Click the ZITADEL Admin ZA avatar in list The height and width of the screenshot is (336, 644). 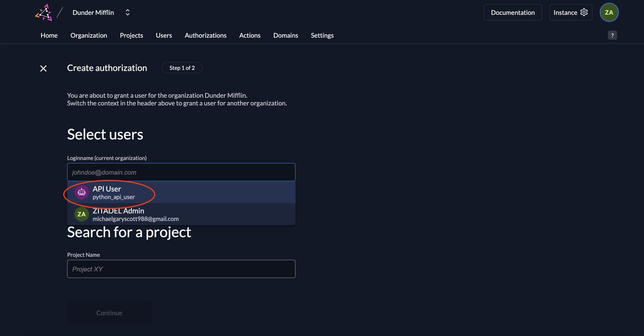(81, 214)
